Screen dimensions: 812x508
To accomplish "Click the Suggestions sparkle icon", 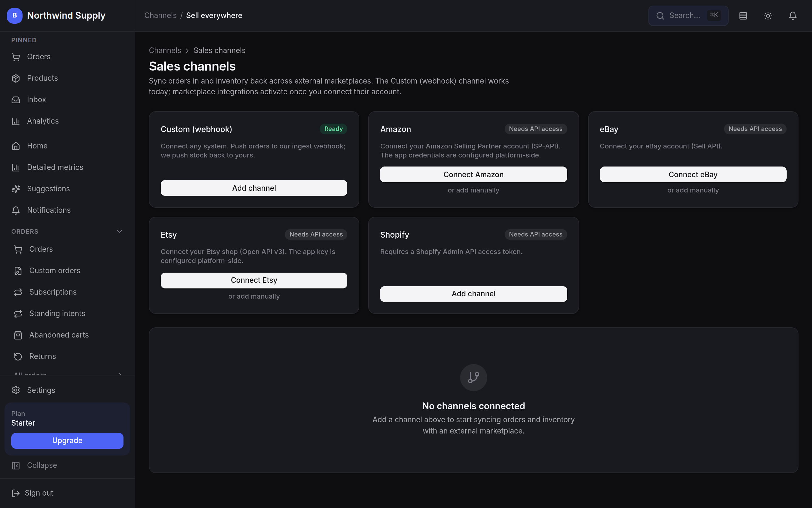I will [16, 189].
